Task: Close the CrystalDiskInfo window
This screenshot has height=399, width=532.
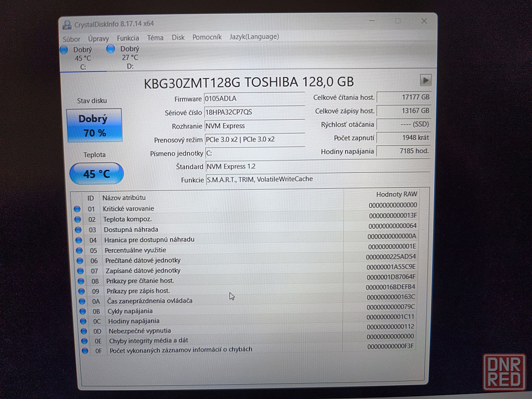Action: tap(424, 21)
